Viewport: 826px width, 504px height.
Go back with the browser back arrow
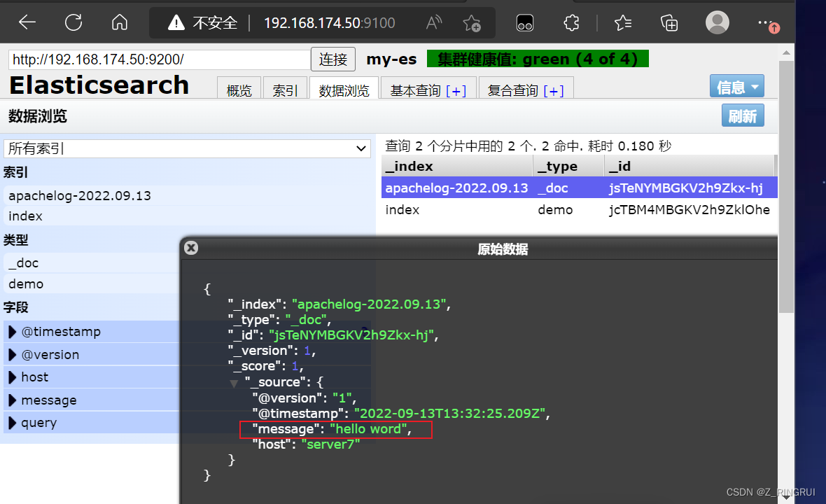point(27,22)
